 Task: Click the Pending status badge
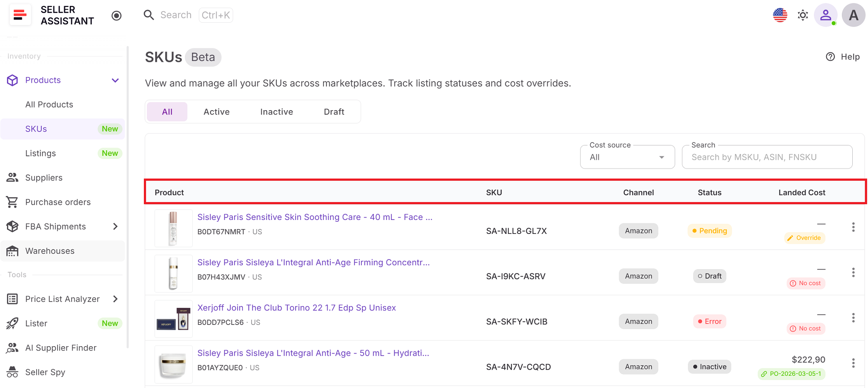tap(710, 231)
